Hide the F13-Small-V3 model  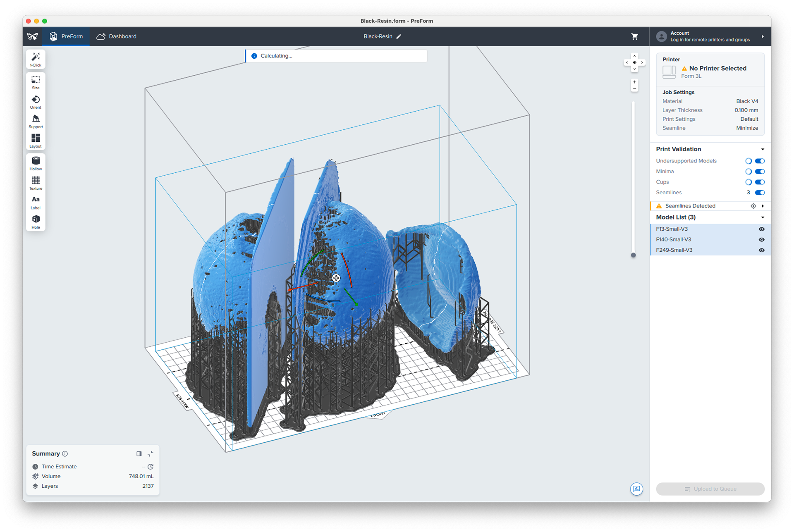(x=761, y=229)
